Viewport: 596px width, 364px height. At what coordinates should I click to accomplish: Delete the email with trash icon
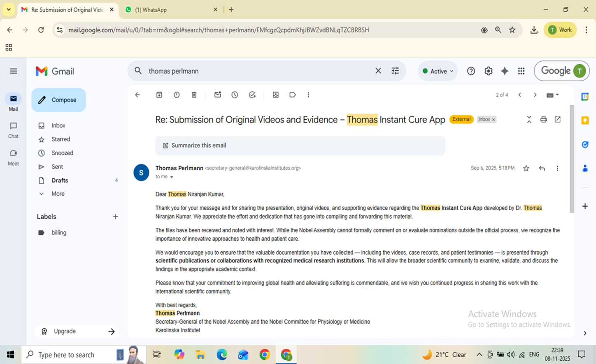pos(194,95)
